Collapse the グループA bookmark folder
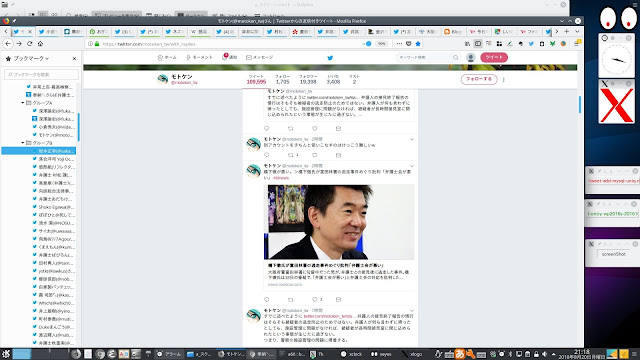 tap(23, 103)
